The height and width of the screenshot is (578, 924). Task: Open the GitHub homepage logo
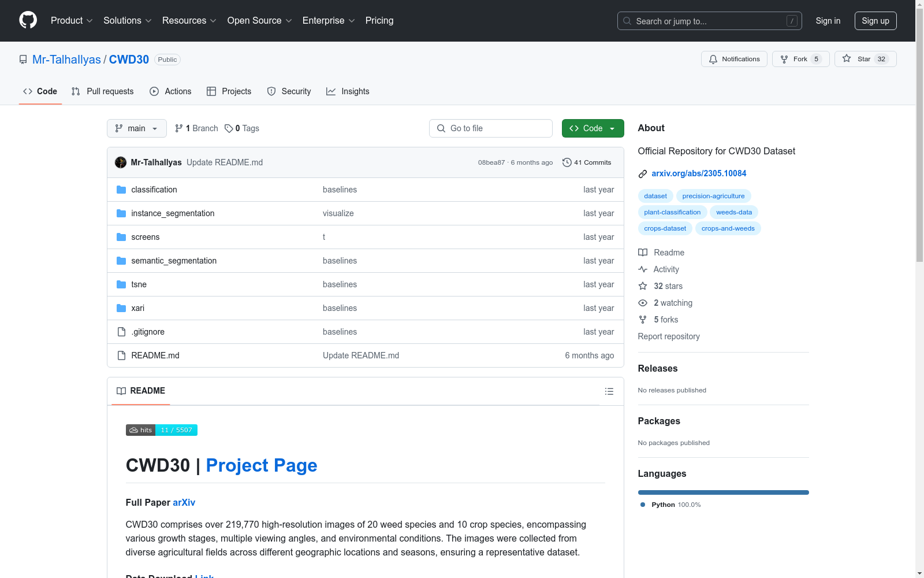pos(28,20)
